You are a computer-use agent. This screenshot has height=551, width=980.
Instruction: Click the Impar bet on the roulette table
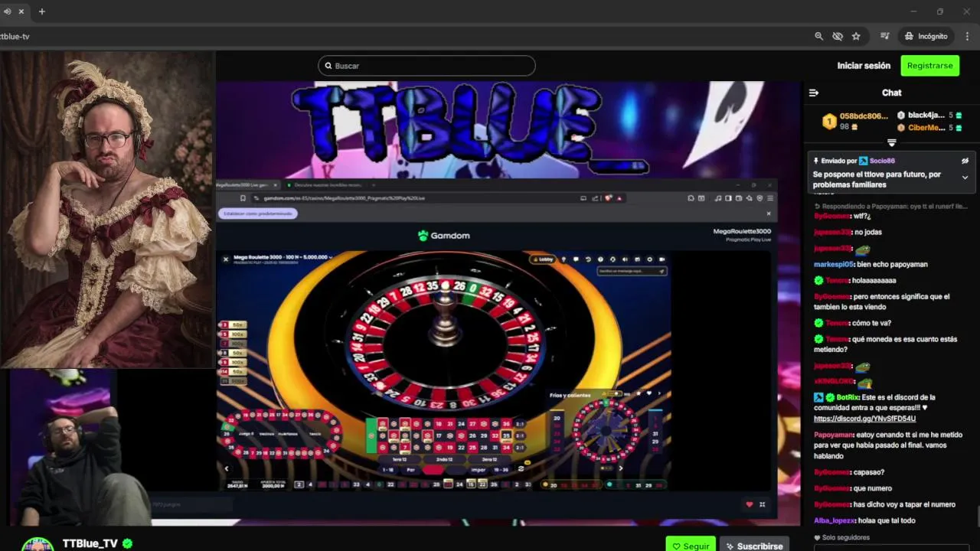click(479, 470)
